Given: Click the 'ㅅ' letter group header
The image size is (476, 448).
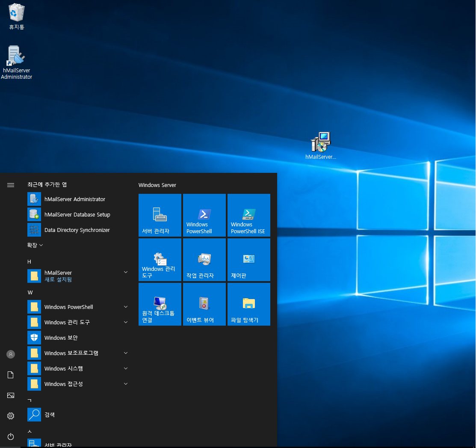Looking at the screenshot, I should pyautogui.click(x=30, y=431).
